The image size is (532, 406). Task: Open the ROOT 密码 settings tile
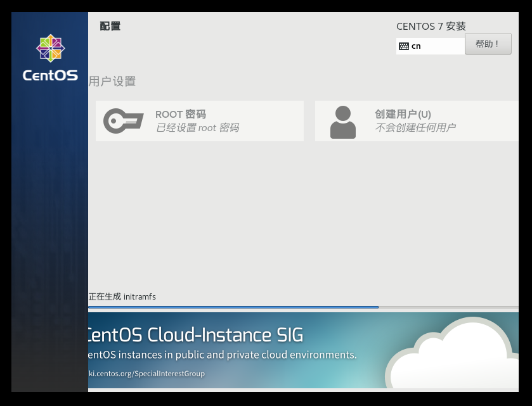[x=200, y=120]
